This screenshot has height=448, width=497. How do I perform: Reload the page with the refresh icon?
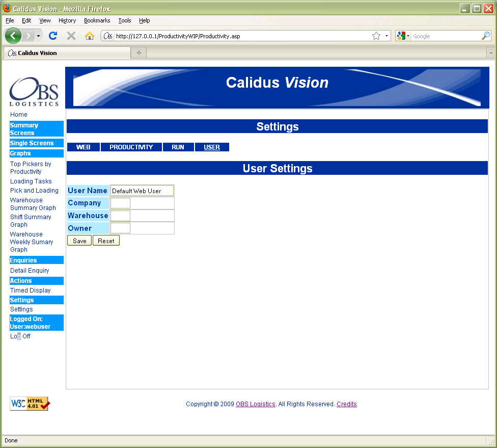53,36
